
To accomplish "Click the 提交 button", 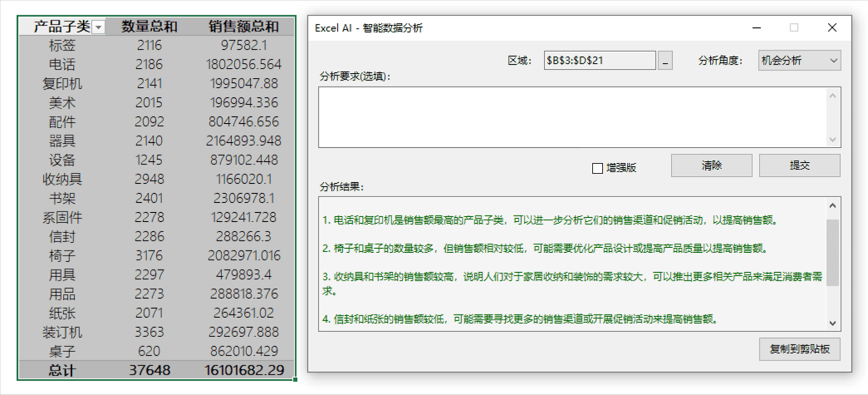I will (799, 165).
